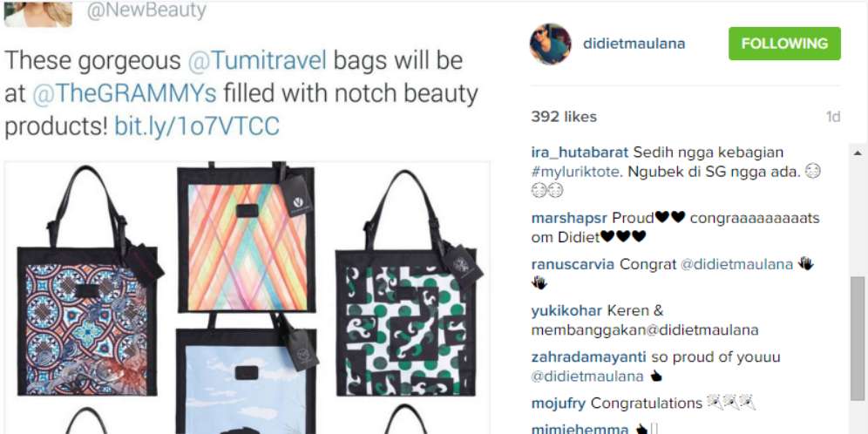
Task: Click the 392 likes count
Action: click(564, 117)
